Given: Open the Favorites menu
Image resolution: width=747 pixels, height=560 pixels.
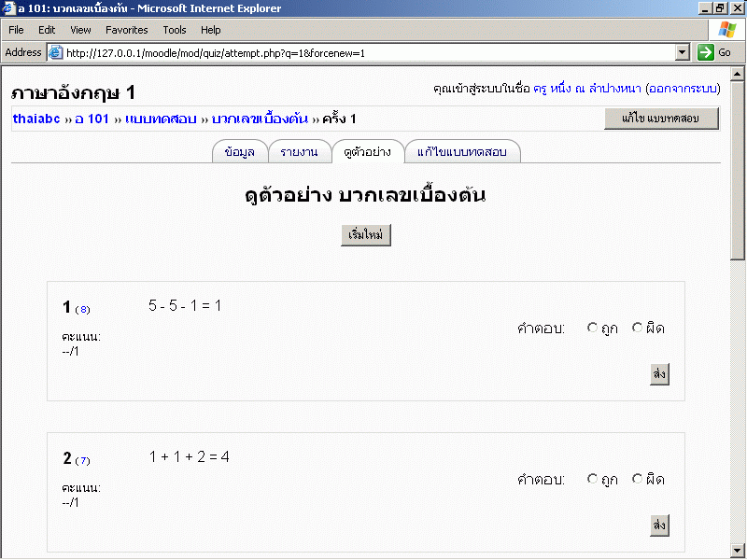Looking at the screenshot, I should pyautogui.click(x=126, y=30).
